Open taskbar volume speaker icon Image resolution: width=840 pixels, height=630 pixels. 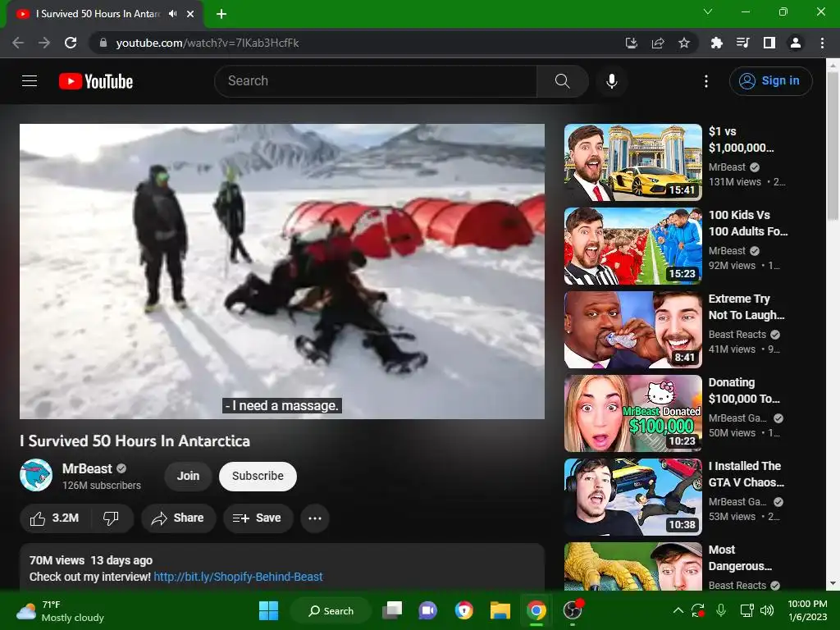click(x=767, y=610)
